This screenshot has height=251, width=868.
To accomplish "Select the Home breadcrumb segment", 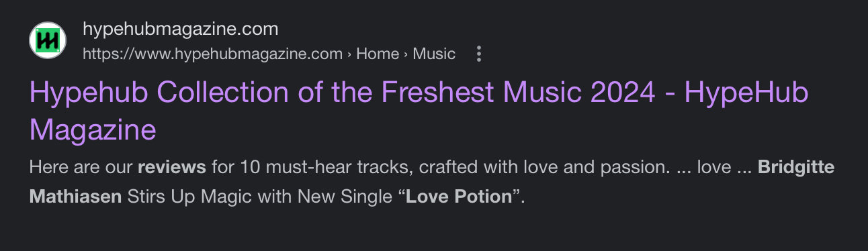I will point(378,54).
